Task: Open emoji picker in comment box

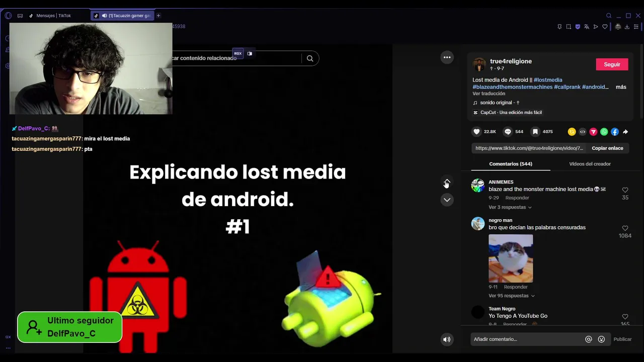Action: pyautogui.click(x=601, y=339)
